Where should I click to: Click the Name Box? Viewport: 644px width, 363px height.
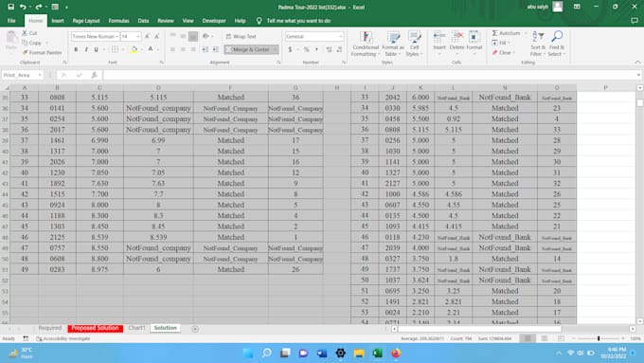coord(22,75)
